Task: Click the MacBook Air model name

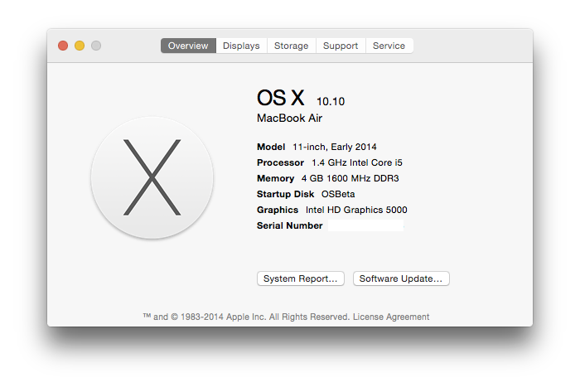Action: [289, 118]
